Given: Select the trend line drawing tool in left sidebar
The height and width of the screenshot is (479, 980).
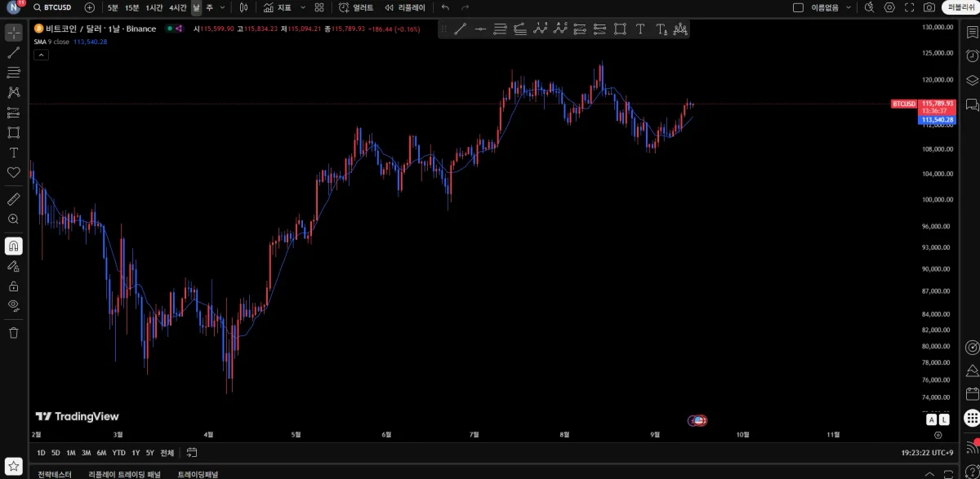Looking at the screenshot, I should click(14, 52).
